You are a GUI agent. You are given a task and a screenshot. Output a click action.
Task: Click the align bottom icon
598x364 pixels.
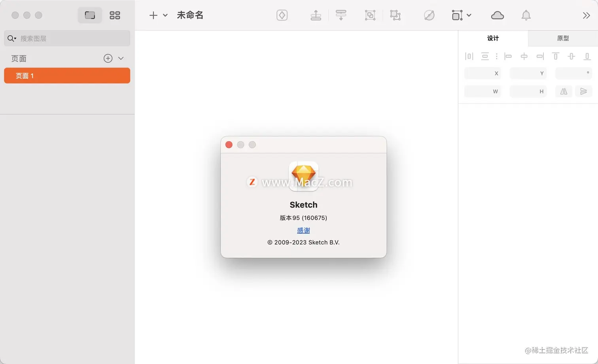[587, 57]
